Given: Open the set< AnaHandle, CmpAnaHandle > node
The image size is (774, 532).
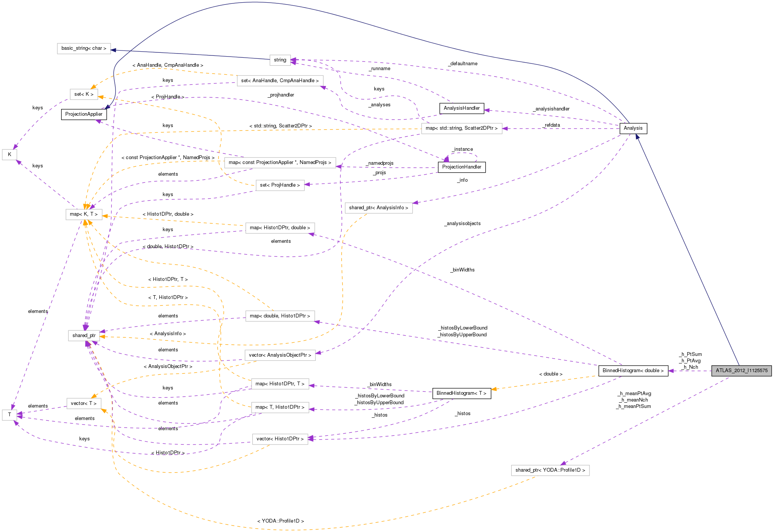Looking at the screenshot, I should coord(280,81).
